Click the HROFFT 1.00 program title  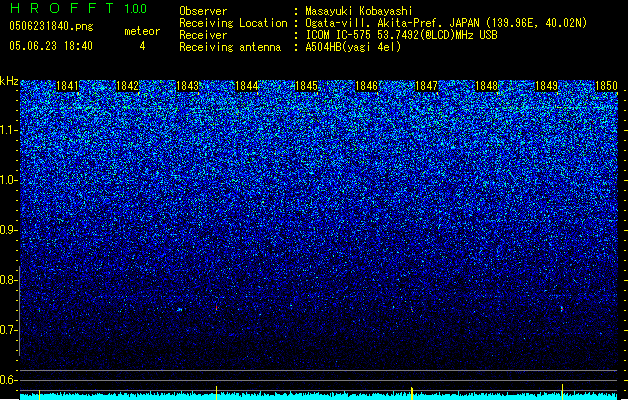pyautogui.click(x=78, y=9)
